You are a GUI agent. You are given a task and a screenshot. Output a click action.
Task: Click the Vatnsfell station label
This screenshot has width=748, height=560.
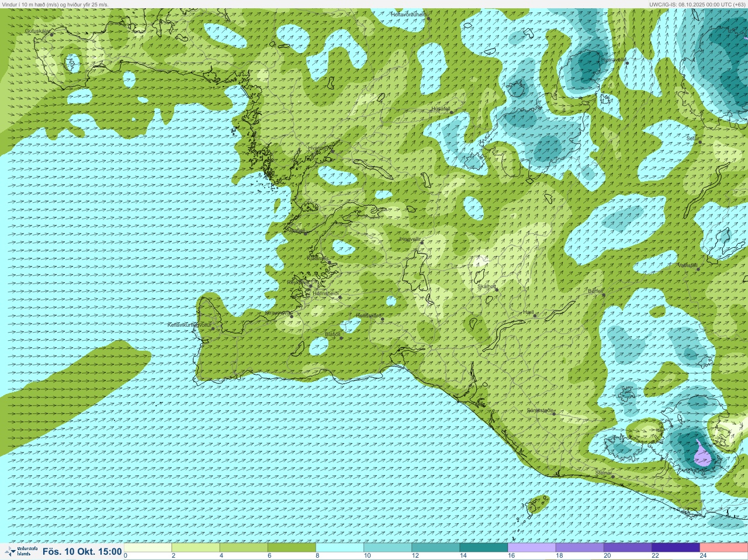(x=688, y=265)
